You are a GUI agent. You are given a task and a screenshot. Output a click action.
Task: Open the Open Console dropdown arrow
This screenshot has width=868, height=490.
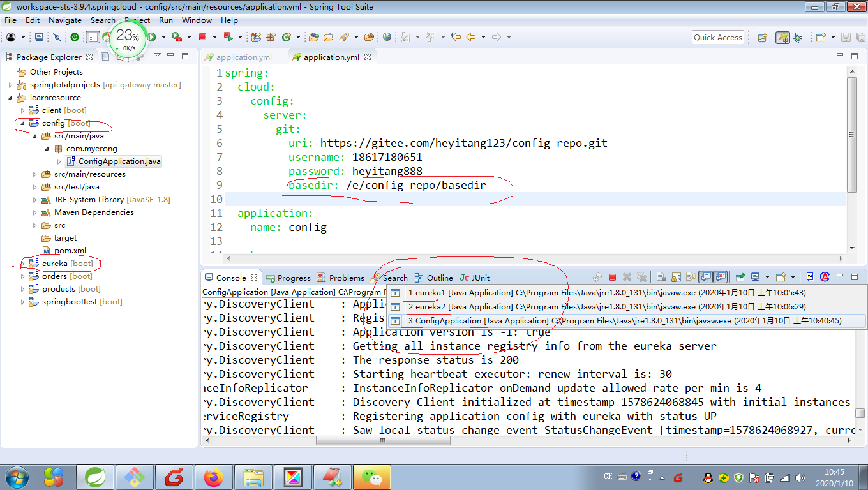[793, 278]
